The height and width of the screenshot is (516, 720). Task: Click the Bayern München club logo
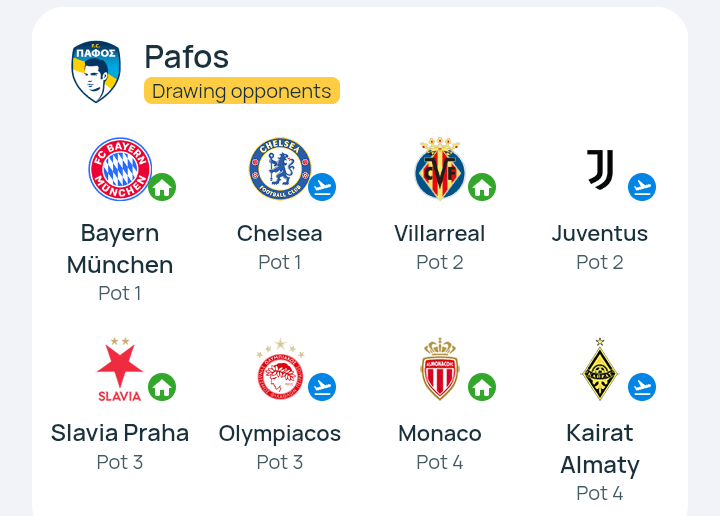coord(120,169)
